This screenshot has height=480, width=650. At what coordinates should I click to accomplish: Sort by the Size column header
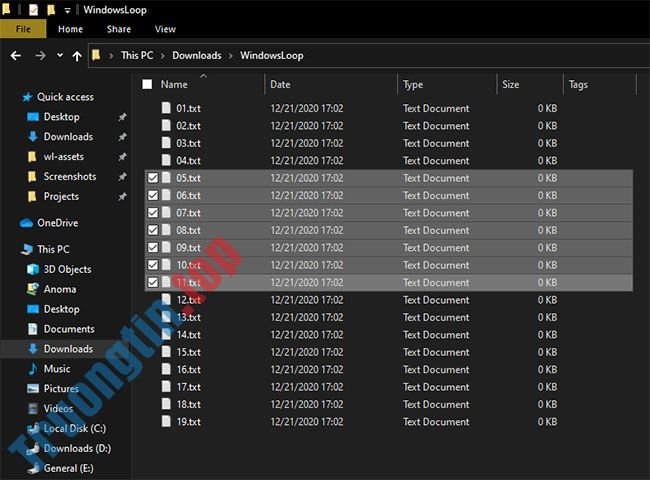(x=511, y=85)
